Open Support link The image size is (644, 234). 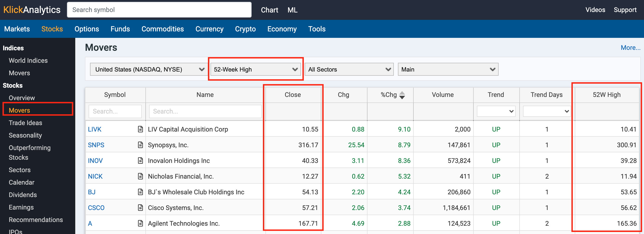tap(625, 10)
